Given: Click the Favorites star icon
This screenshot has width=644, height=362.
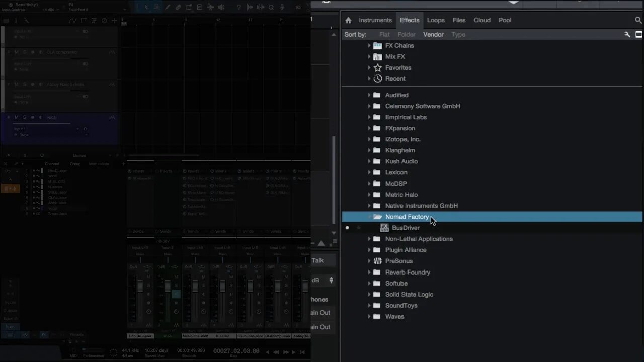Looking at the screenshot, I should tap(378, 67).
